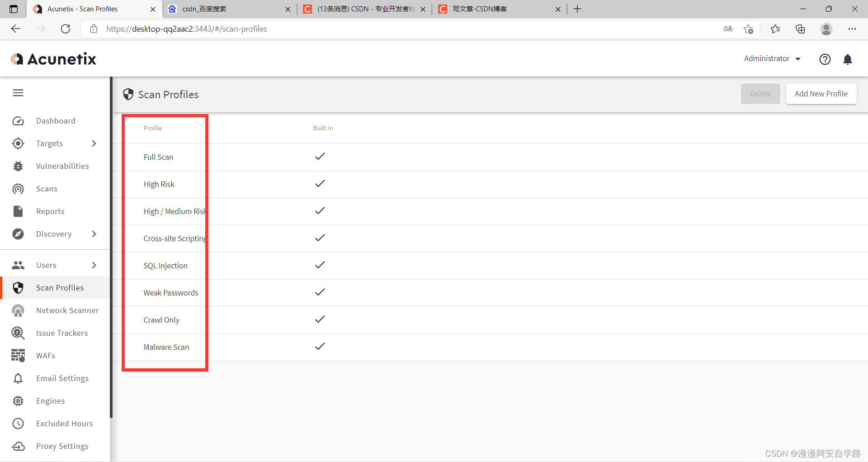Open the Crawl Only profile
This screenshot has height=462, width=868.
(x=161, y=320)
